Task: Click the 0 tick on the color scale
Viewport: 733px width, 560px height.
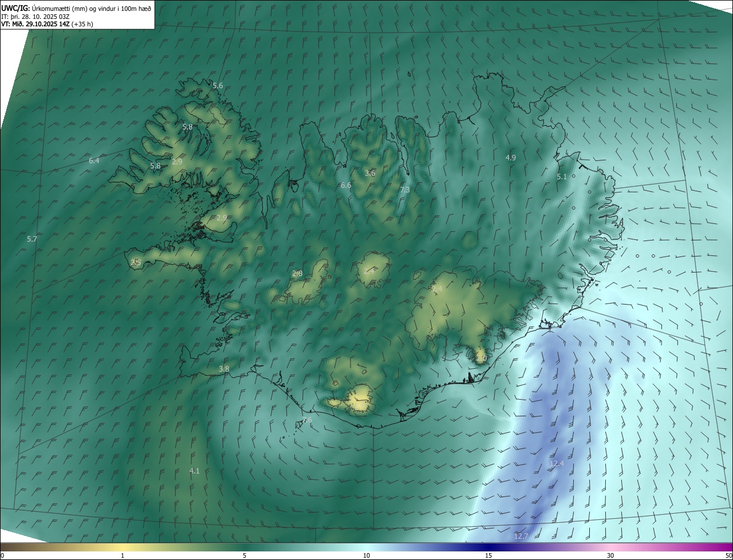Action: point(2,555)
